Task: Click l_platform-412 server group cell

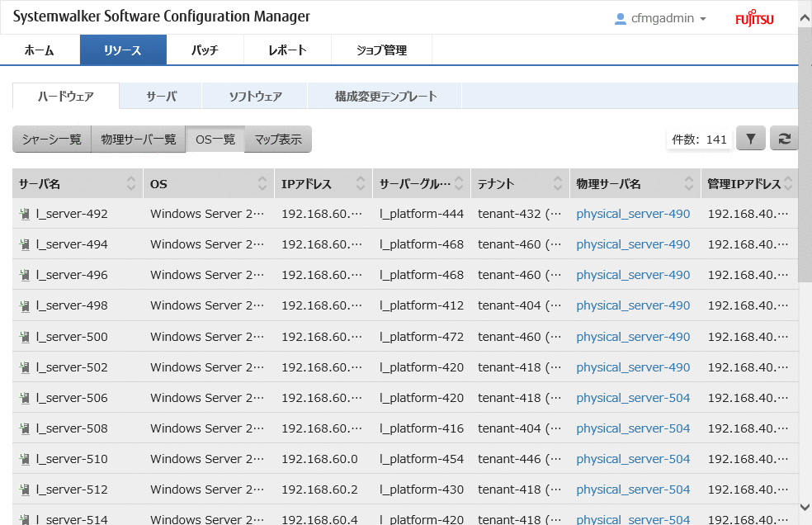Action: pos(422,305)
